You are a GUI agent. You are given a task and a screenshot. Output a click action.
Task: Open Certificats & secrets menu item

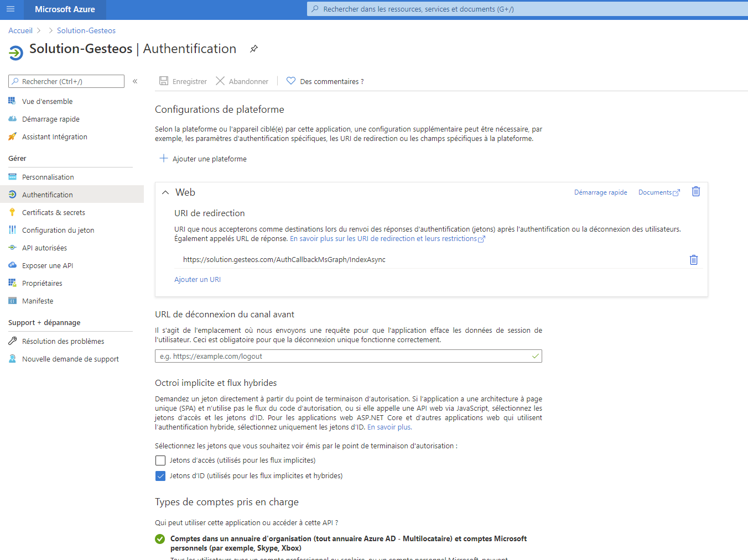point(53,212)
